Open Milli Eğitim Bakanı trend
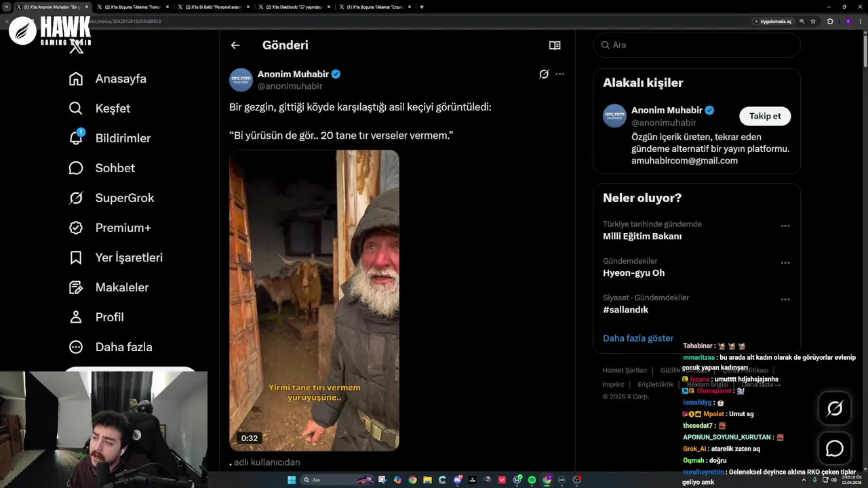This screenshot has width=868, height=488. pos(642,237)
